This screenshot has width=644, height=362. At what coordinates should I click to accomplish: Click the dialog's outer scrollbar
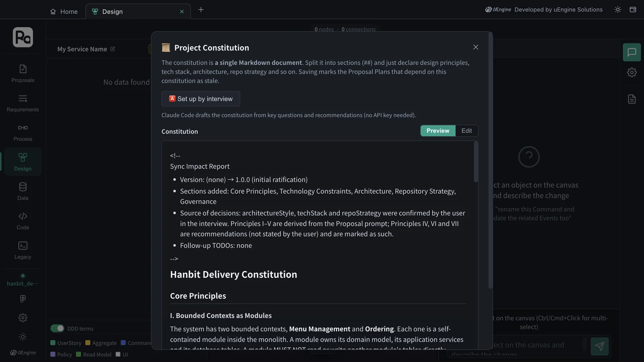coord(490,160)
